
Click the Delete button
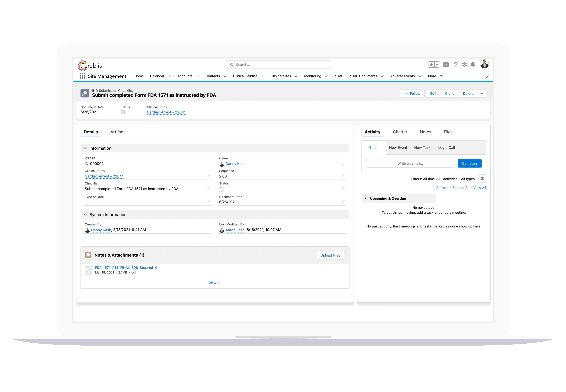tap(468, 94)
